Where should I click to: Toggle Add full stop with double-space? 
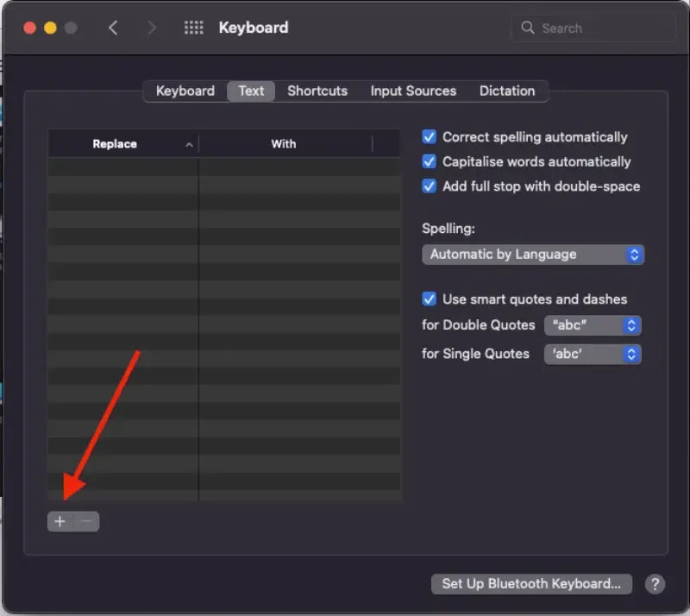pyautogui.click(x=429, y=186)
